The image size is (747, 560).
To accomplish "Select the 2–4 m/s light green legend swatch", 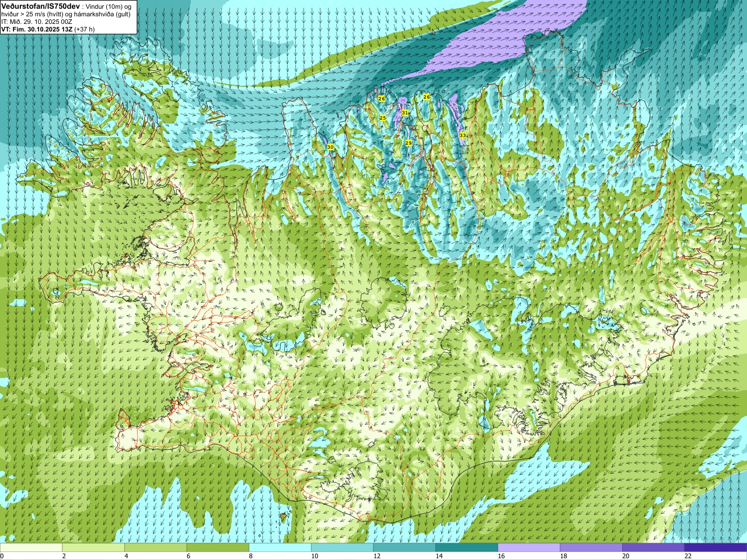I will tap(93, 548).
